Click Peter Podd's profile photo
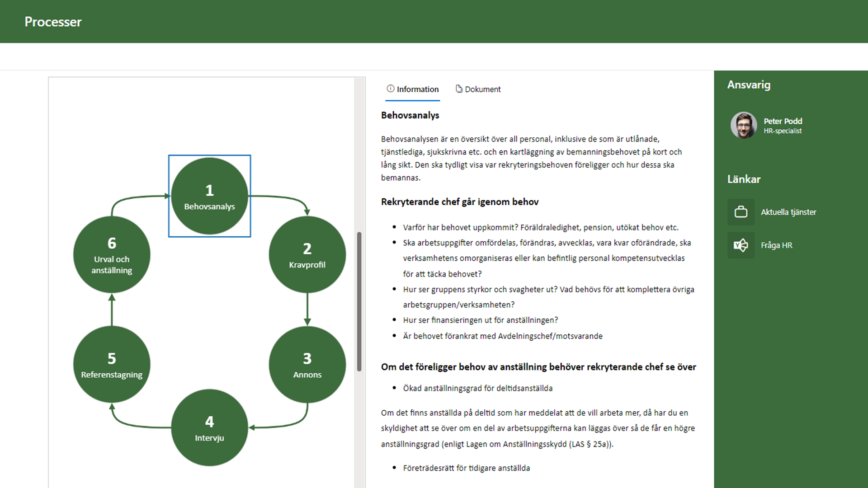Screen dimensions: 868x488 744,125
